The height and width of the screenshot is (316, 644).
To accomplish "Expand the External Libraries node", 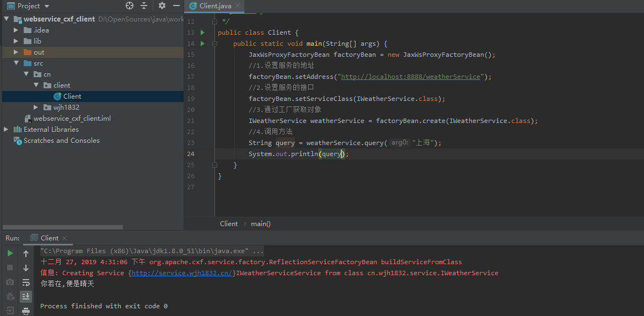I will click(6, 130).
